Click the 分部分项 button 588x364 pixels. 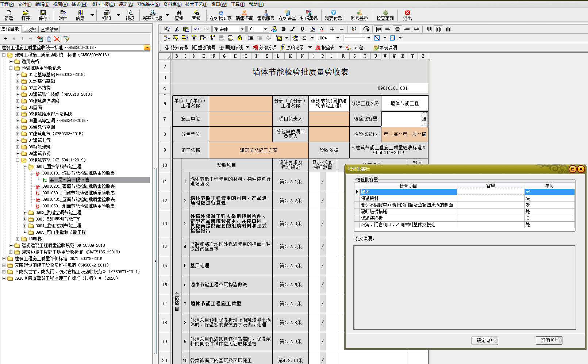(x=265, y=47)
